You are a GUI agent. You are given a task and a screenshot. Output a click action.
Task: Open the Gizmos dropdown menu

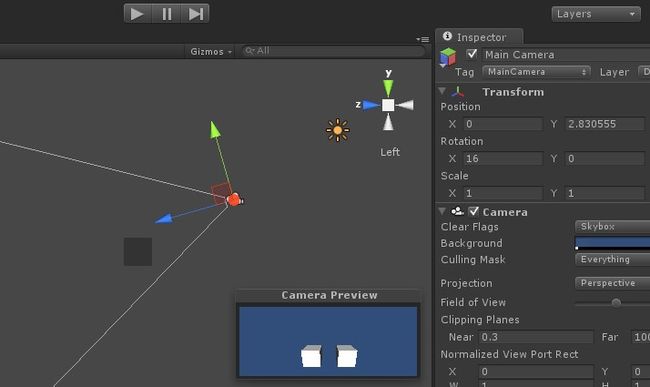(211, 51)
